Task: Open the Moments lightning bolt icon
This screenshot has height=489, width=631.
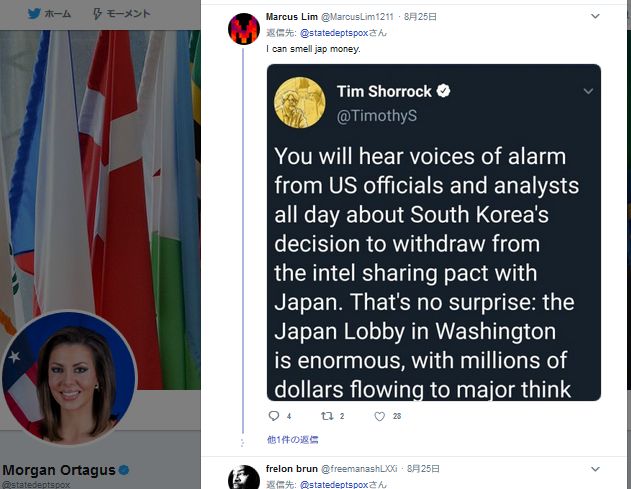Action: [x=97, y=14]
